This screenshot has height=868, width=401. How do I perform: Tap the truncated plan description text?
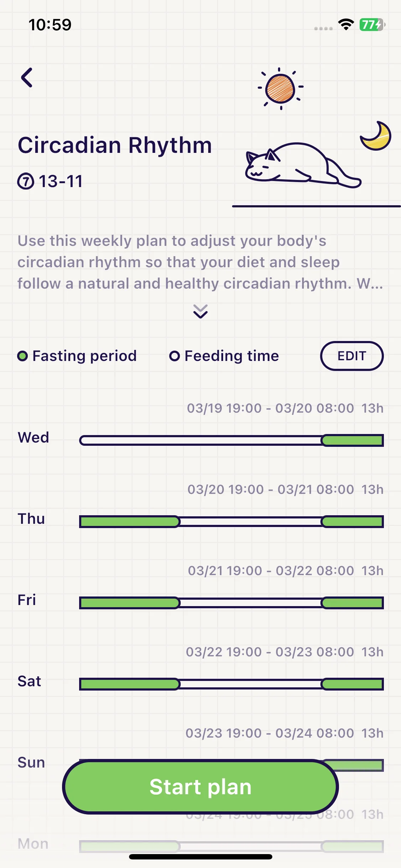click(200, 262)
